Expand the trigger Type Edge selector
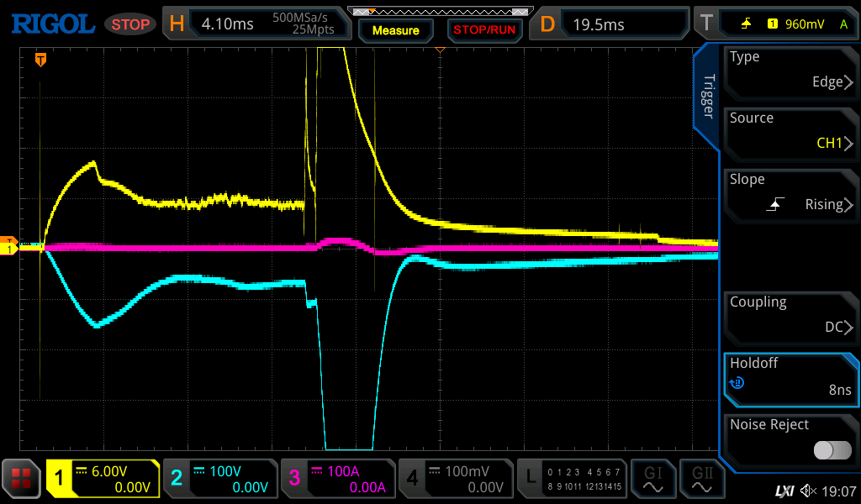The image size is (861, 504). 790,71
